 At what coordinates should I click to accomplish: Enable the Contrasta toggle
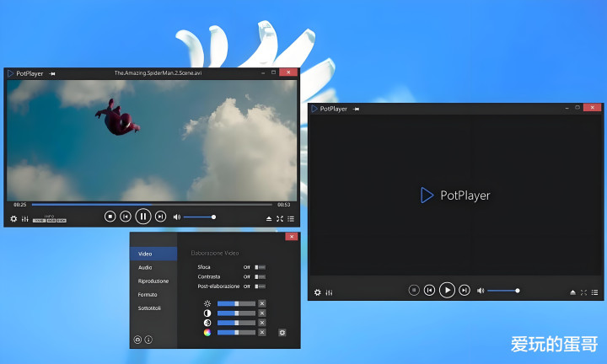tap(260, 276)
